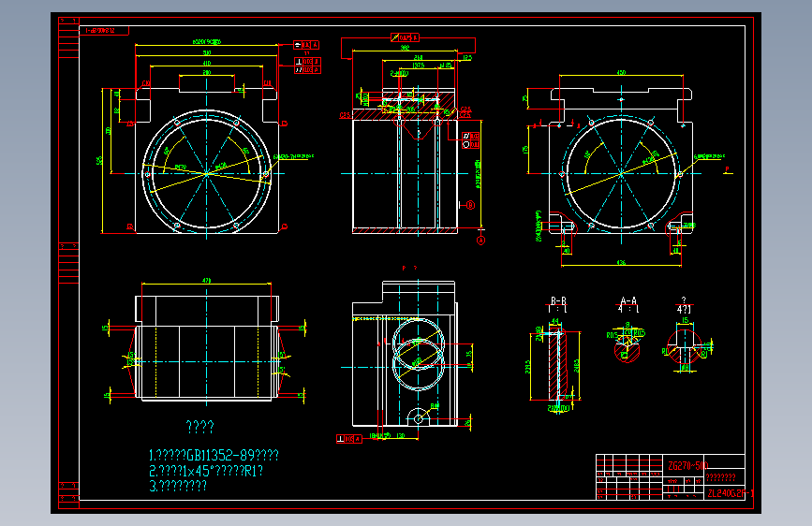Click the 44 dimension on B-B section
Viewport: 812px width, 526px height.
click(555, 322)
